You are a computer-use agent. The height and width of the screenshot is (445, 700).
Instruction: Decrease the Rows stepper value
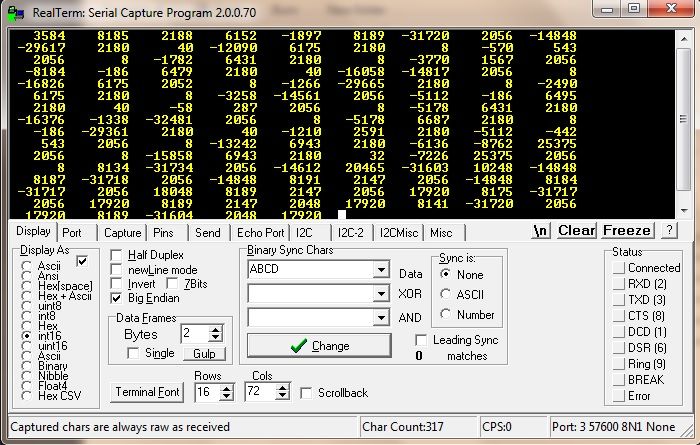click(226, 396)
